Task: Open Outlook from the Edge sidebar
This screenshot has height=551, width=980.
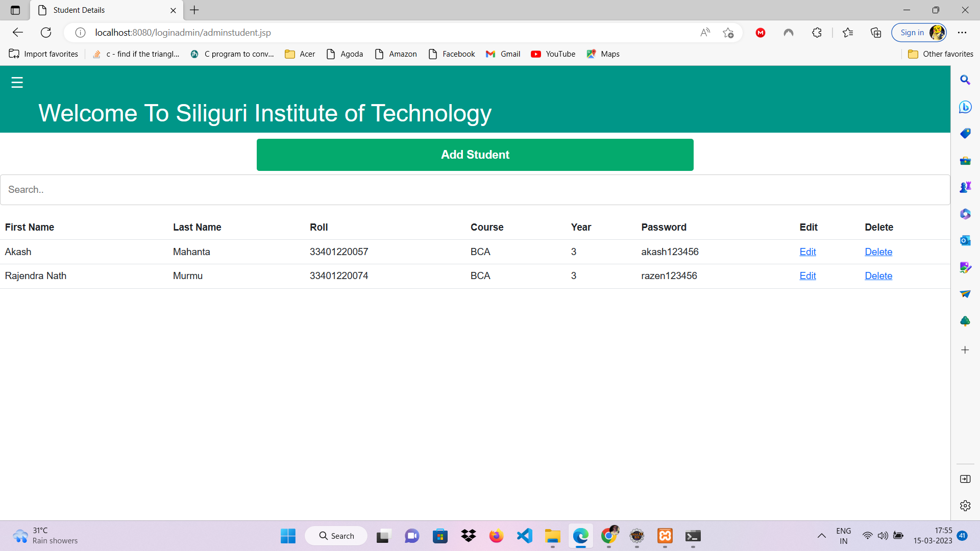Action: pos(965,240)
